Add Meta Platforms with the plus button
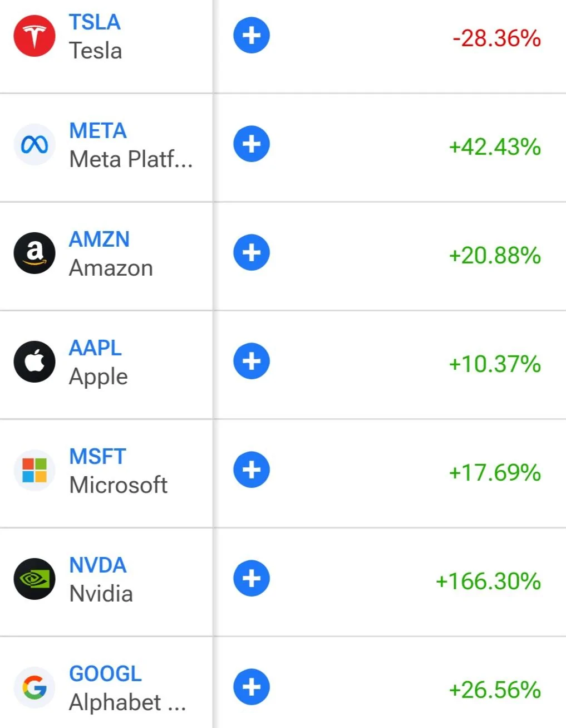The width and height of the screenshot is (566, 728). click(252, 144)
